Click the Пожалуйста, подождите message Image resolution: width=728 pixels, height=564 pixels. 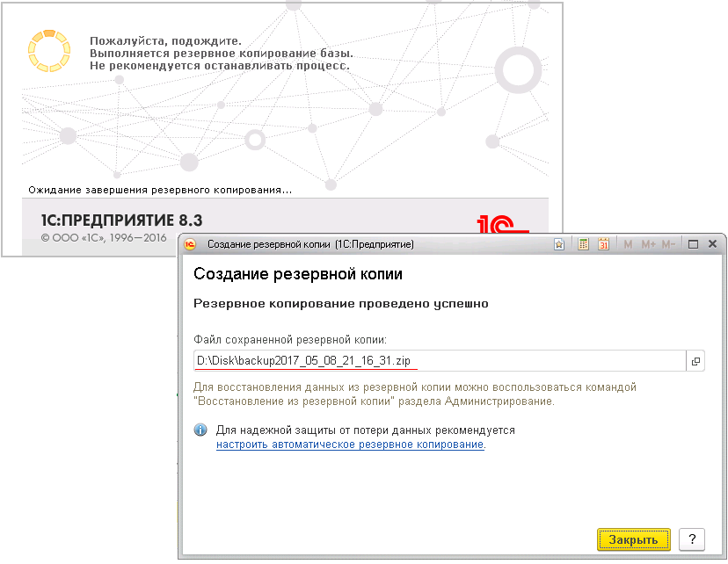point(165,40)
